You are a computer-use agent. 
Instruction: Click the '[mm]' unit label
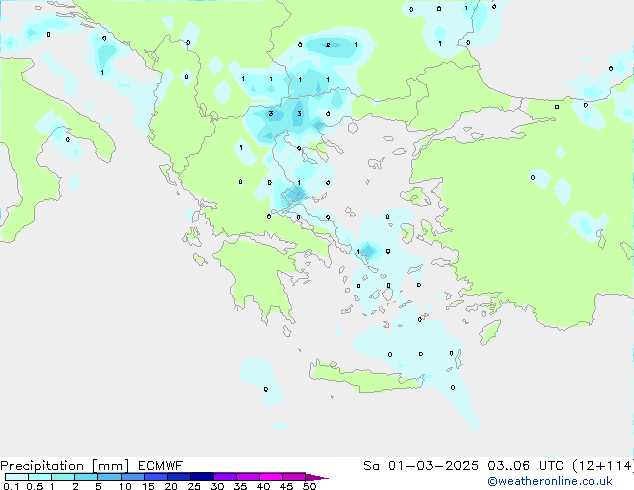pyautogui.click(x=110, y=466)
